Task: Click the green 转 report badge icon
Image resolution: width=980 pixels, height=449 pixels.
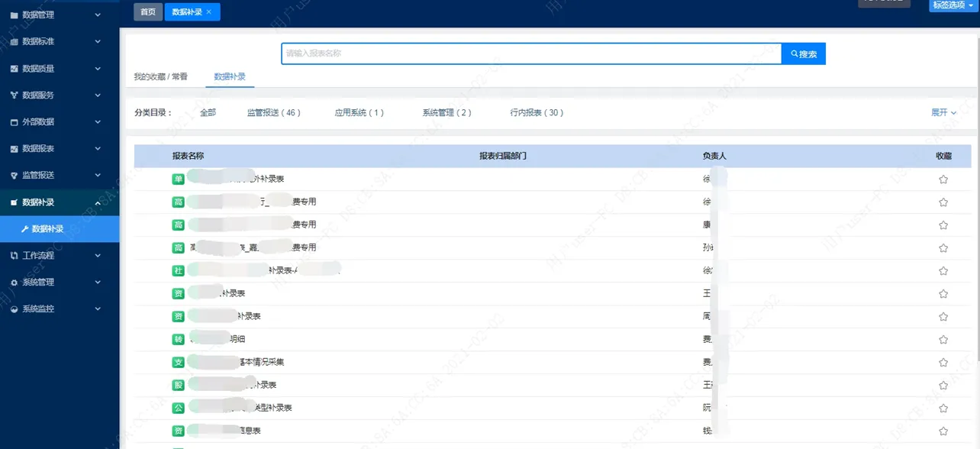Action: 179,339
